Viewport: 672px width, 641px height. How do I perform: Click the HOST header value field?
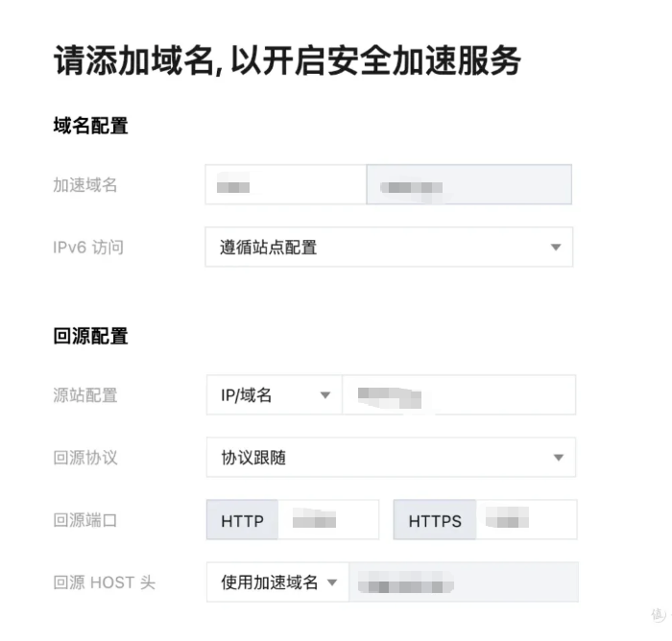coord(463,582)
